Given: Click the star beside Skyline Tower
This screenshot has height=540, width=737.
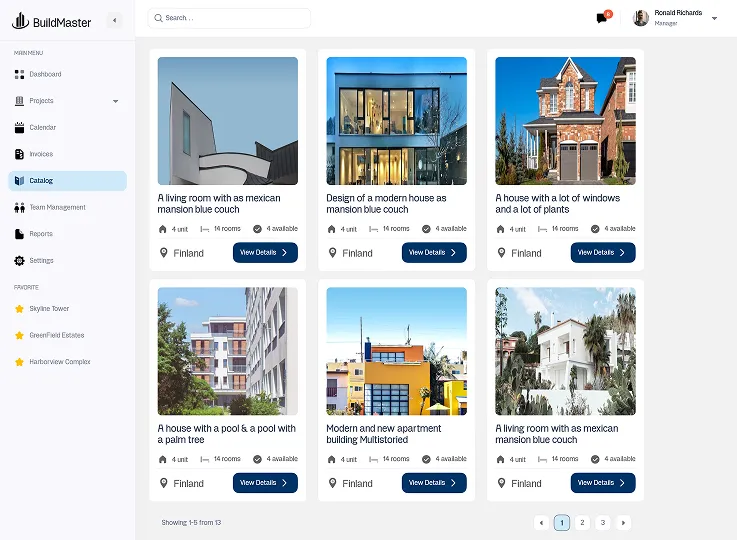Looking at the screenshot, I should (x=19, y=309).
